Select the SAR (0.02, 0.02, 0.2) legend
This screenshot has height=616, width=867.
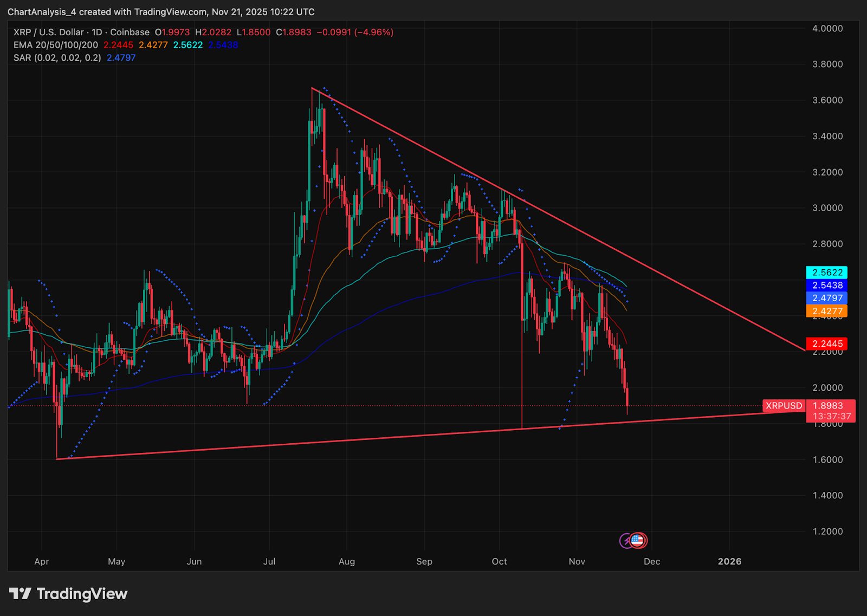pyautogui.click(x=57, y=58)
